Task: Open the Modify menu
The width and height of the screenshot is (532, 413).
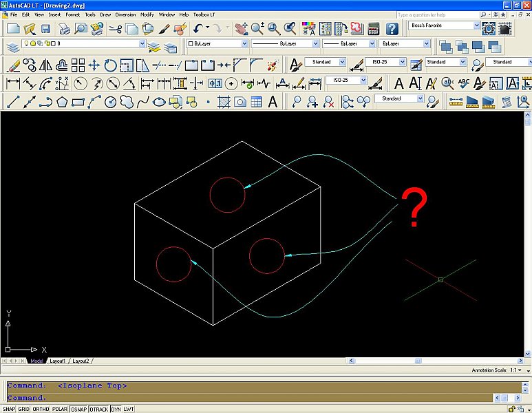Action: click(147, 14)
